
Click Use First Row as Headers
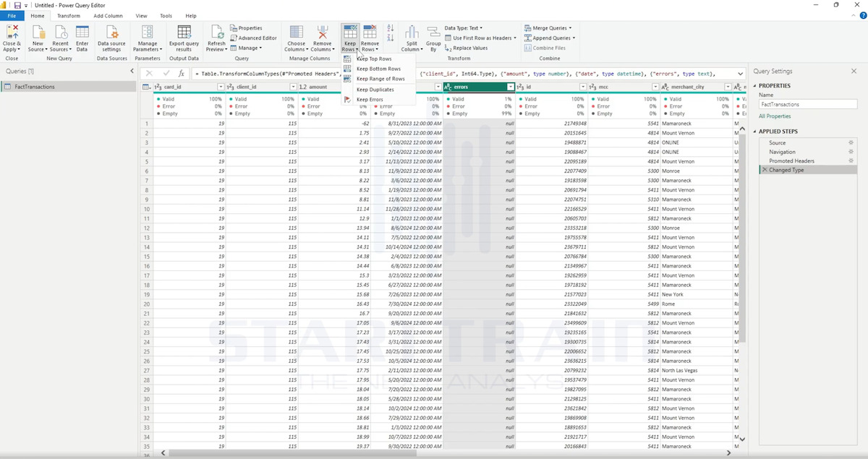480,38
